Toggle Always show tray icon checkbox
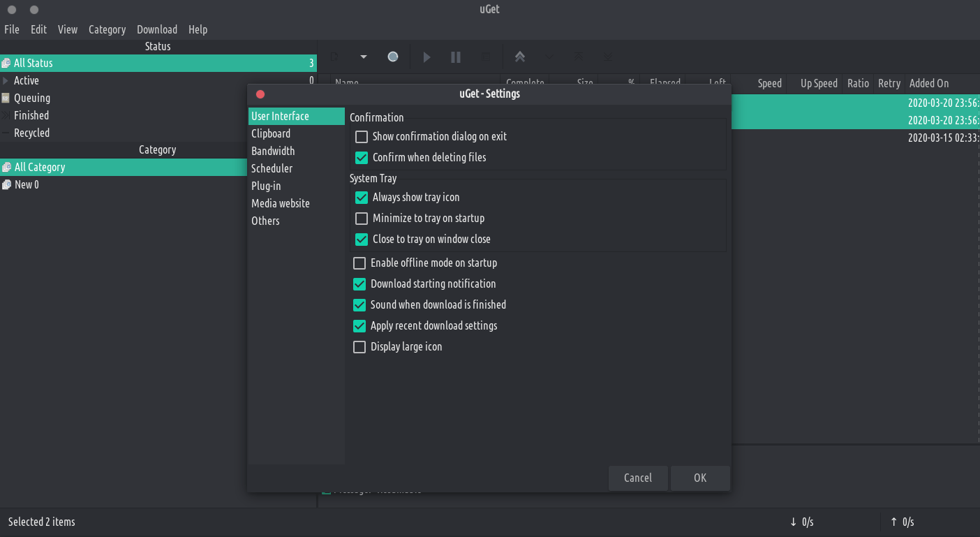 point(362,198)
